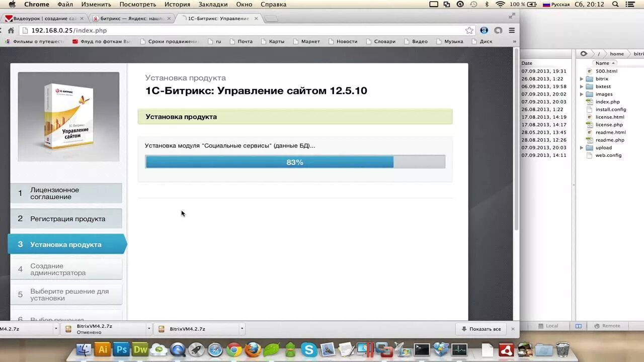Screen dimensions: 644x362
Task: Click the browser page vertical scrollbar
Action: click(x=516, y=140)
